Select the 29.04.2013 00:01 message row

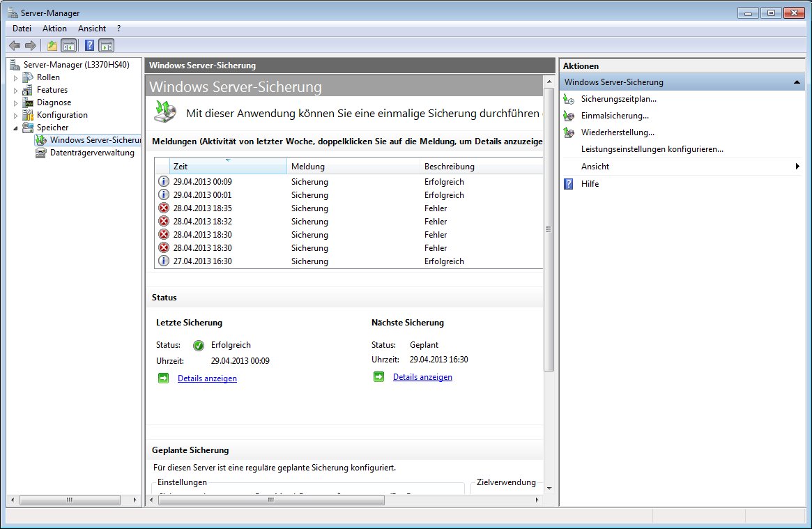point(349,195)
